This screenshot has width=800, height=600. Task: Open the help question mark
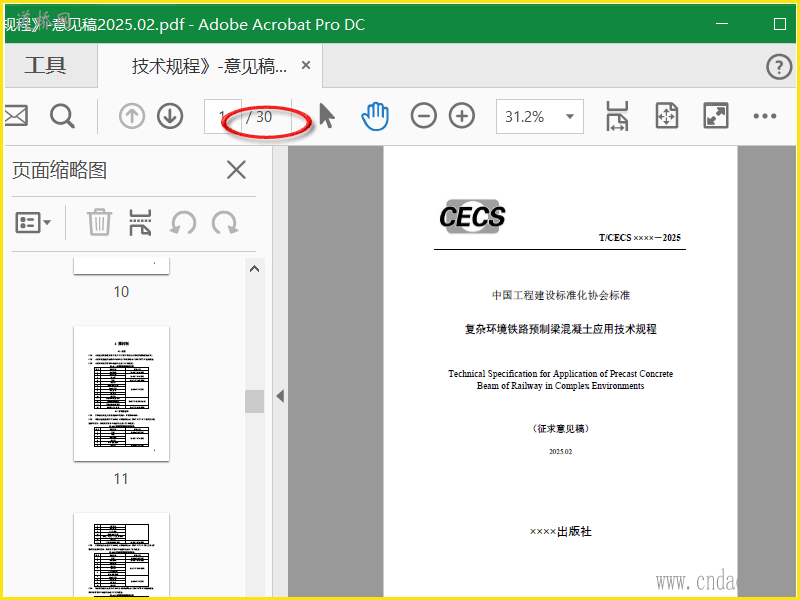(x=779, y=67)
